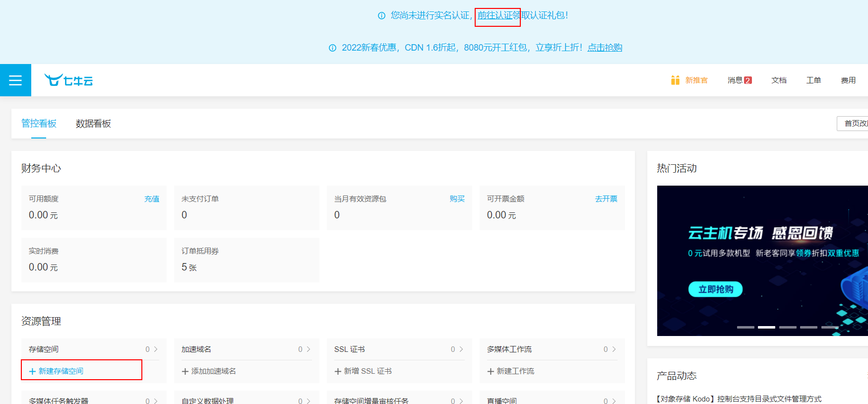Screen dimensions: 868x404
Task: Expand the 存储空间增量审核任务 chevron arrow
Action: click(461, 401)
